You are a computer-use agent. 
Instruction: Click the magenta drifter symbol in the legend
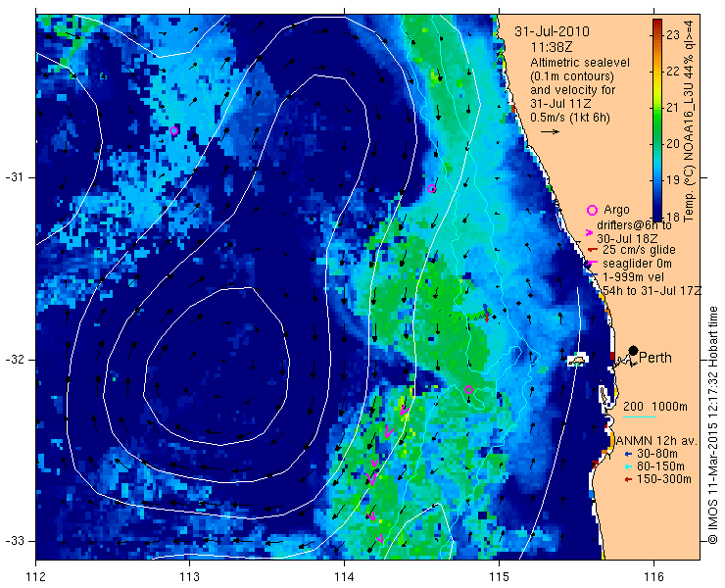click(590, 232)
